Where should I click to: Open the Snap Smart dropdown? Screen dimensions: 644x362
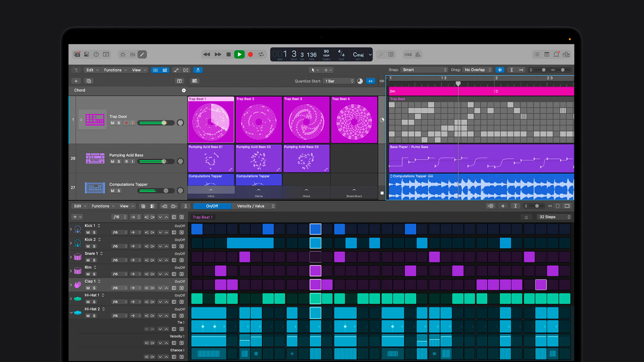[x=424, y=70]
